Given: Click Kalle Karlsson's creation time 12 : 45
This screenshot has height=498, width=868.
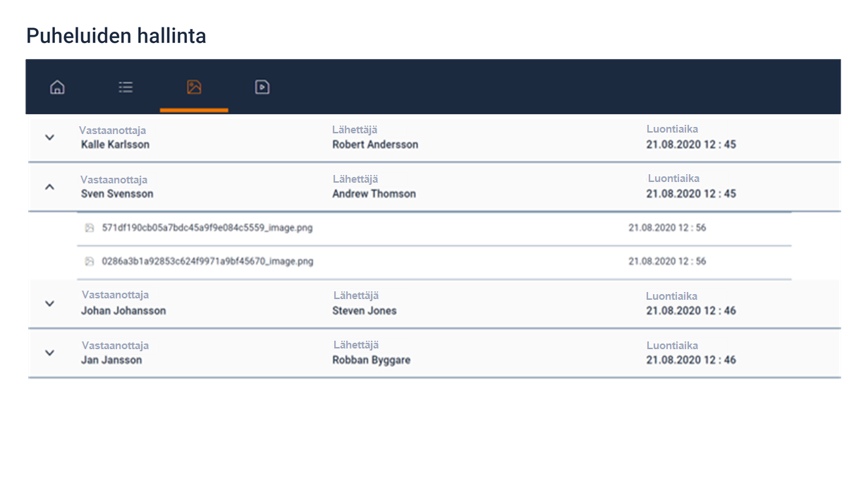Looking at the screenshot, I should [x=690, y=145].
